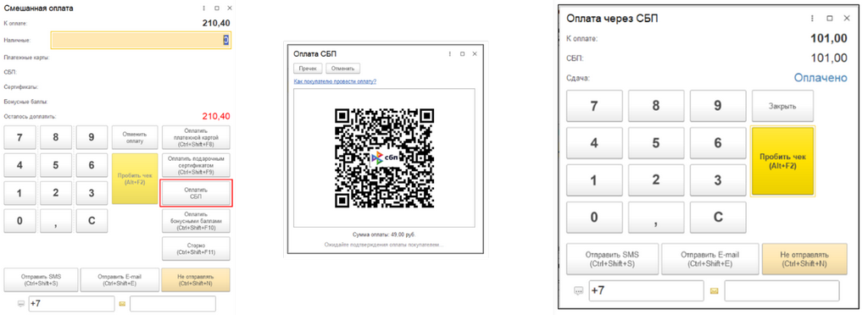The height and width of the screenshot is (315, 868).
Task: Maximize the Оплата через СБП window
Action: point(830,19)
